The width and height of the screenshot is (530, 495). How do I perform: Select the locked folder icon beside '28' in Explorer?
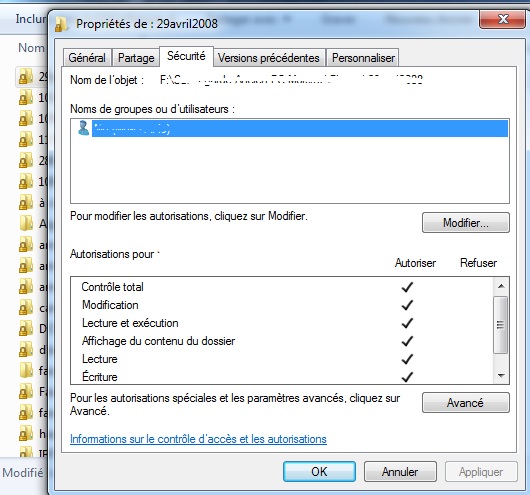click(26, 160)
